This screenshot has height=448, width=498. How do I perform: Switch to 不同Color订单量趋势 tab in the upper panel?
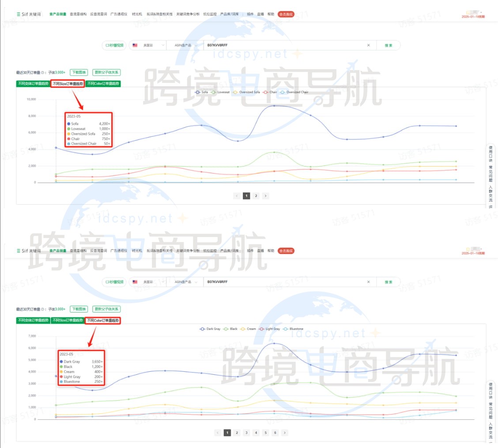[102, 83]
